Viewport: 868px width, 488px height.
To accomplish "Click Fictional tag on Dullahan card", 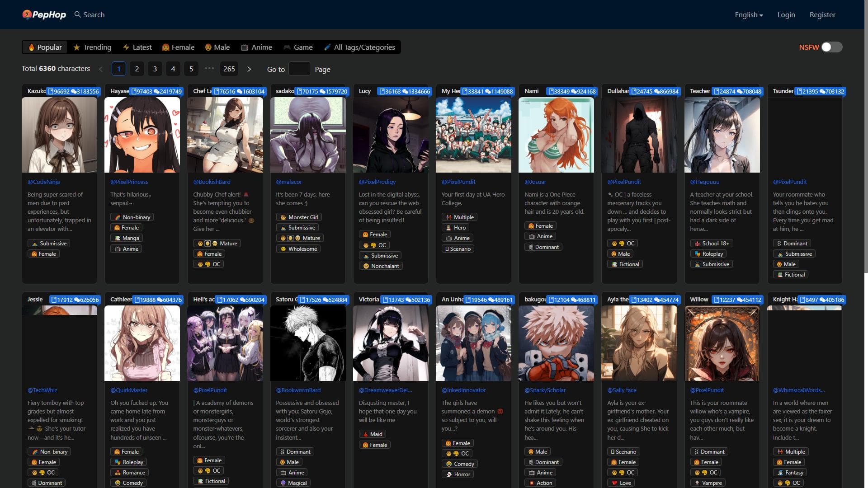I will (625, 264).
